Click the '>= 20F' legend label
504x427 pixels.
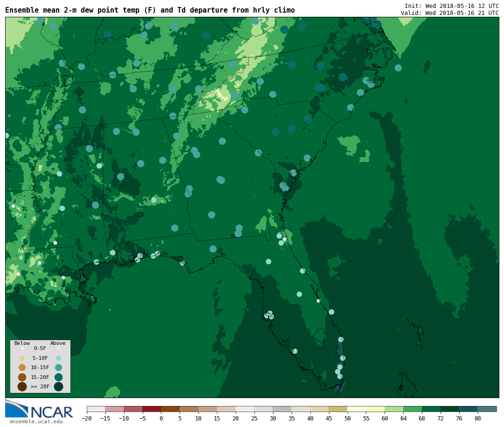(x=40, y=386)
